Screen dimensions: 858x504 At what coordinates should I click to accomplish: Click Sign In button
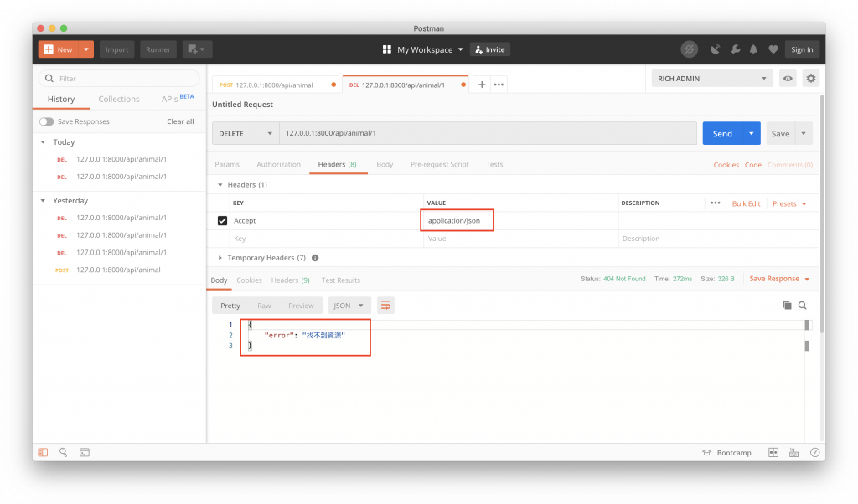(x=802, y=49)
